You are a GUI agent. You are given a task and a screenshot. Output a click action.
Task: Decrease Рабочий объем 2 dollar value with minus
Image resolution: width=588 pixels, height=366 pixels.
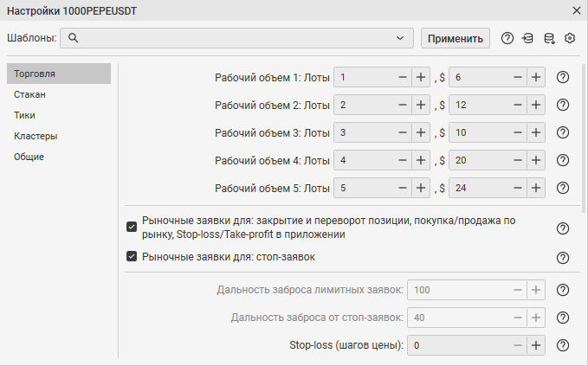pyautogui.click(x=518, y=105)
